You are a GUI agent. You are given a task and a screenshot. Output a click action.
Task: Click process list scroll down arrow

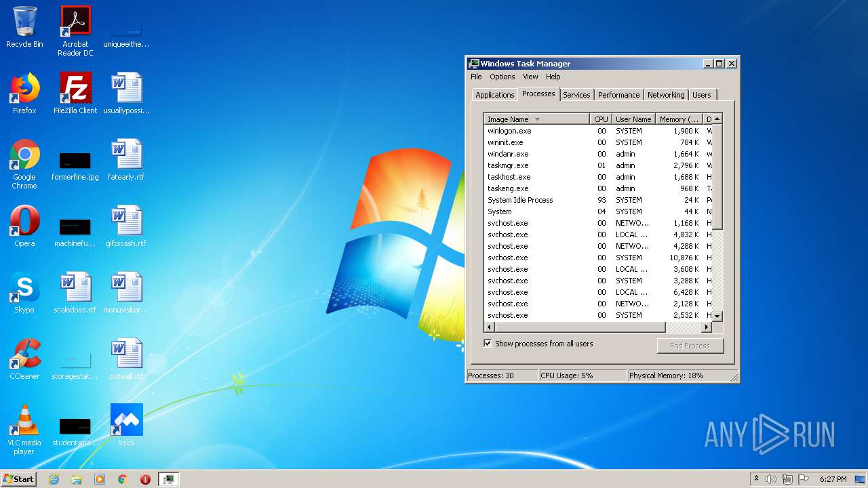pyautogui.click(x=717, y=316)
